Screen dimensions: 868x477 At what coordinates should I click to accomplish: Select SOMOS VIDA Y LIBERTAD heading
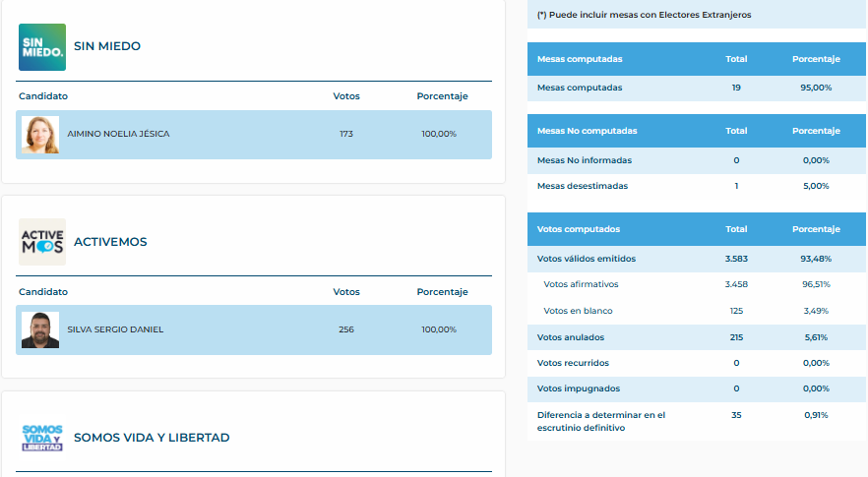pyautogui.click(x=152, y=438)
